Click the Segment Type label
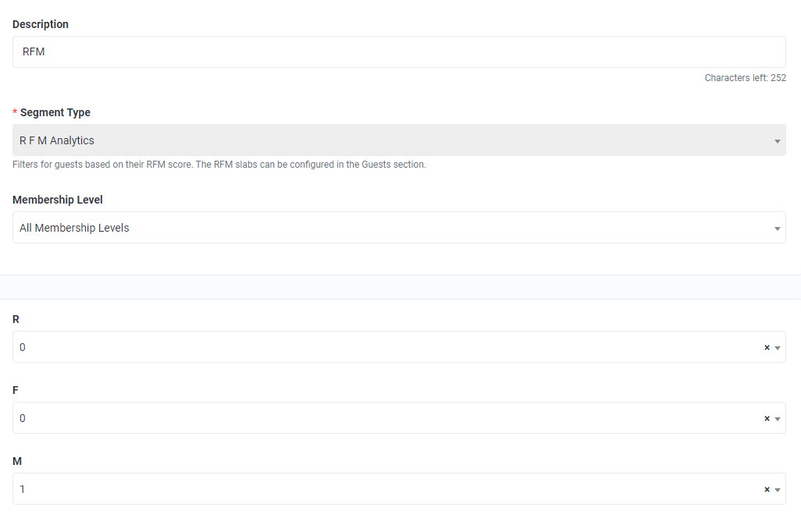 55,112
